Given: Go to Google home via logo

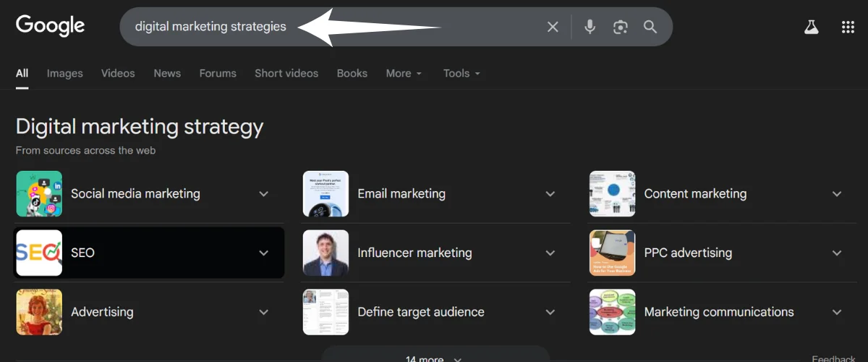Looking at the screenshot, I should pyautogui.click(x=51, y=26).
